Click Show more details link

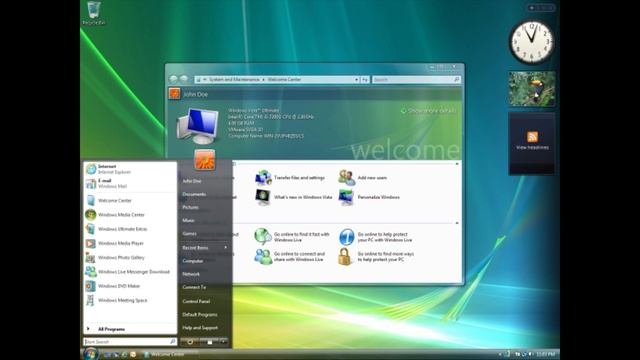pos(429,111)
